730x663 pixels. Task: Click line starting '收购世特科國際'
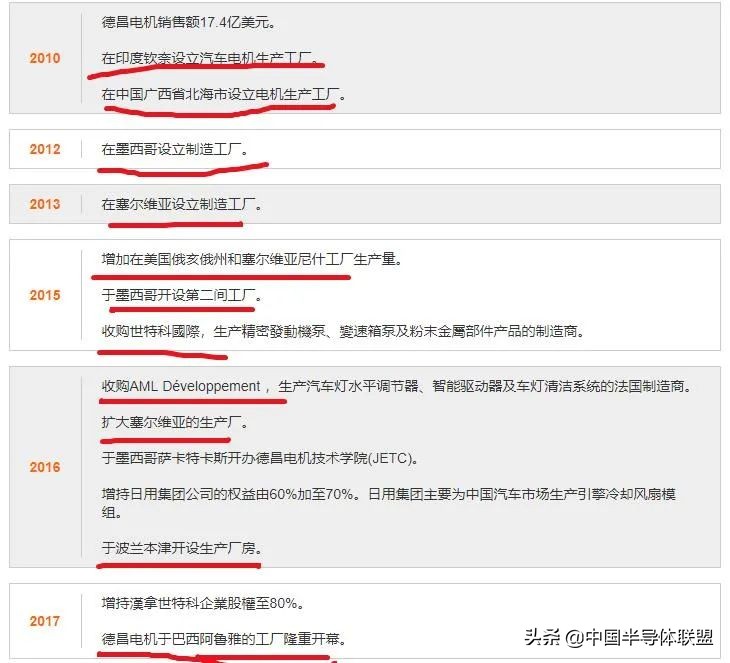(x=343, y=332)
